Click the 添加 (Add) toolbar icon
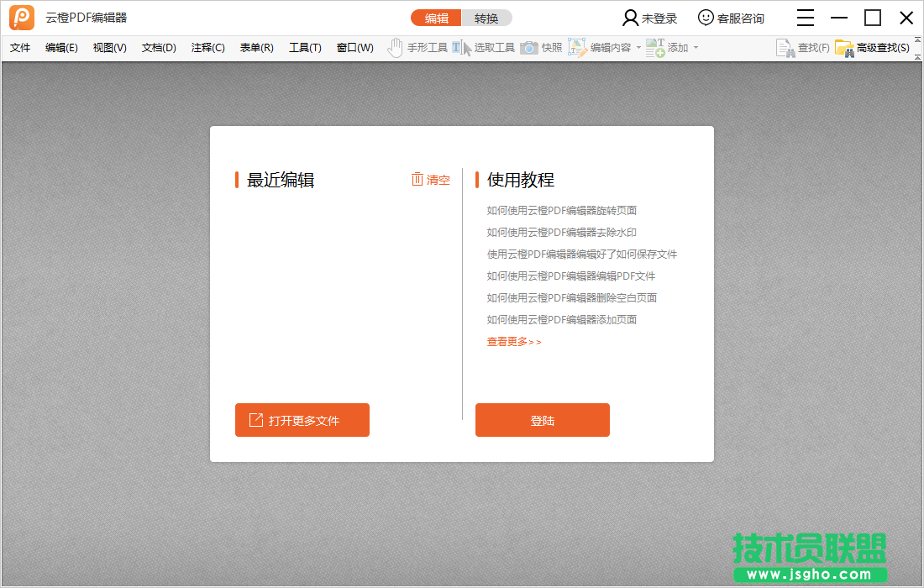The width and height of the screenshot is (924, 588). coord(668,47)
